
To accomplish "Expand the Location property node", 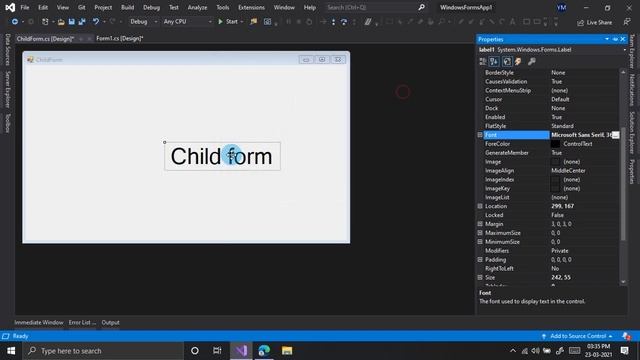I will tap(480, 206).
